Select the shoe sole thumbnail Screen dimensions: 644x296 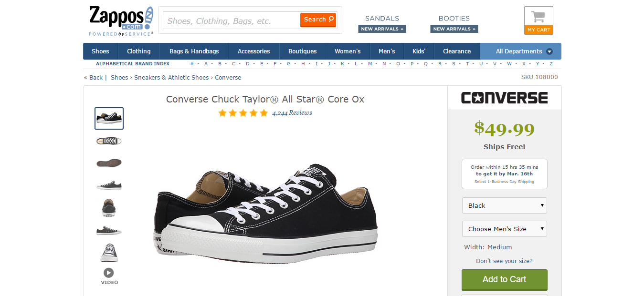click(109, 163)
